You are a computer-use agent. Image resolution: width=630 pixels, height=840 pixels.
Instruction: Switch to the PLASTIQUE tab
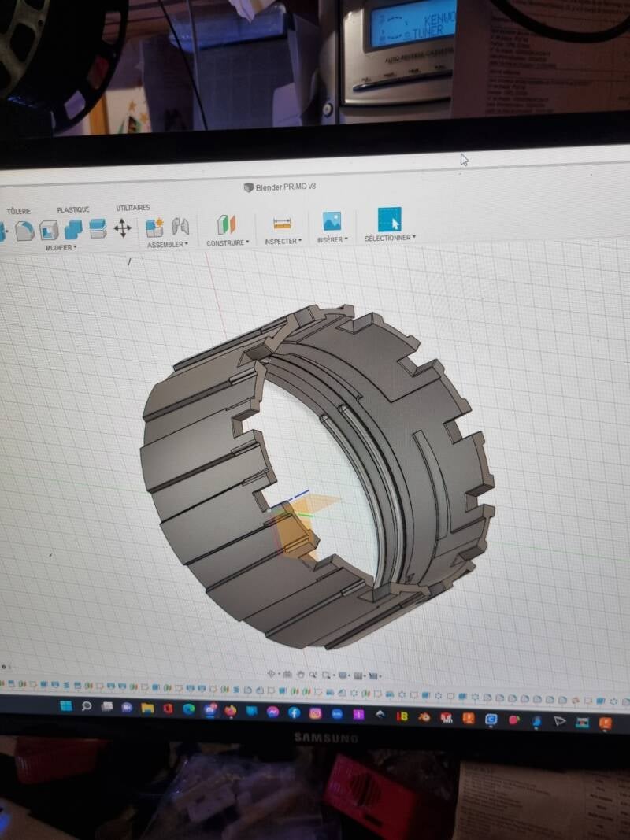pos(73,209)
